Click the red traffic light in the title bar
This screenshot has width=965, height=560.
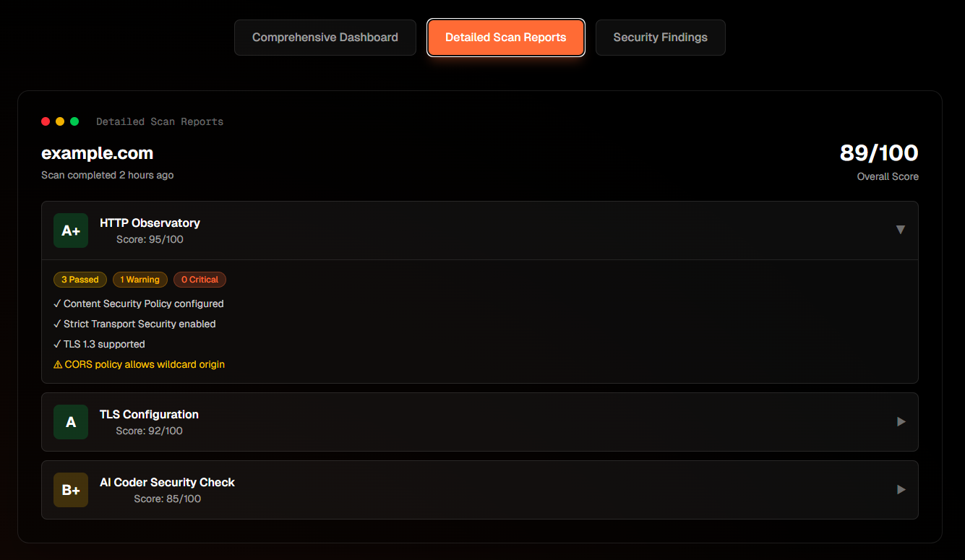pos(46,121)
